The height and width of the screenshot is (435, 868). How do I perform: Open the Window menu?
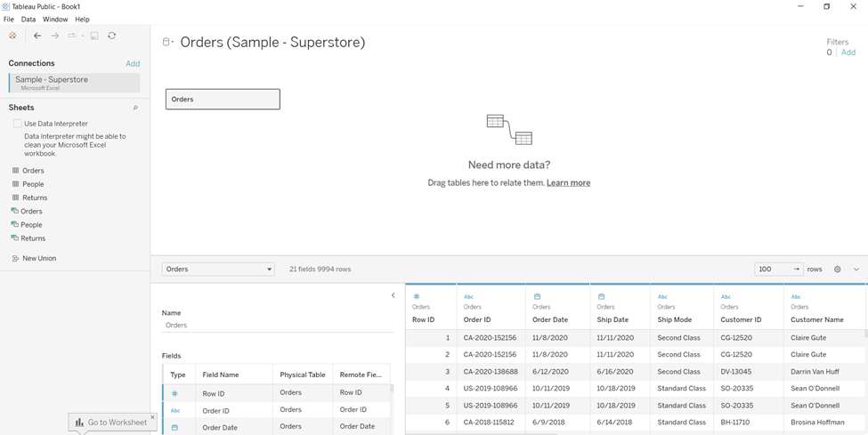click(x=55, y=20)
